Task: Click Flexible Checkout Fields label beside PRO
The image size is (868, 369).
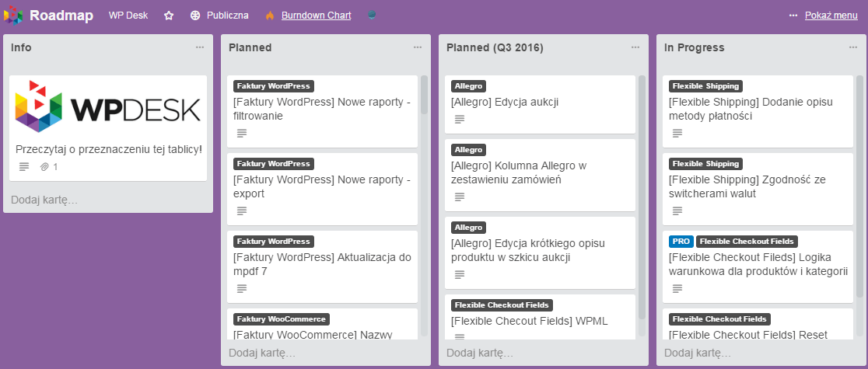Action: point(747,241)
